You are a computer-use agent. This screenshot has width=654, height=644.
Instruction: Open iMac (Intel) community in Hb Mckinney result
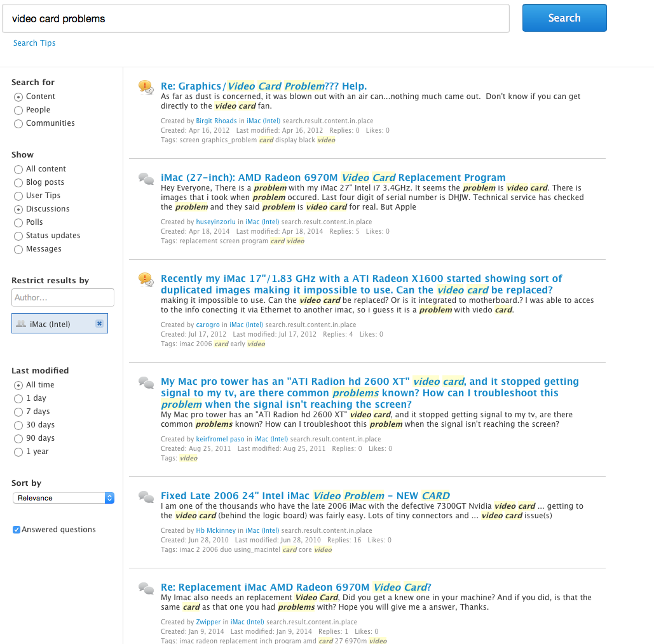pyautogui.click(x=262, y=530)
